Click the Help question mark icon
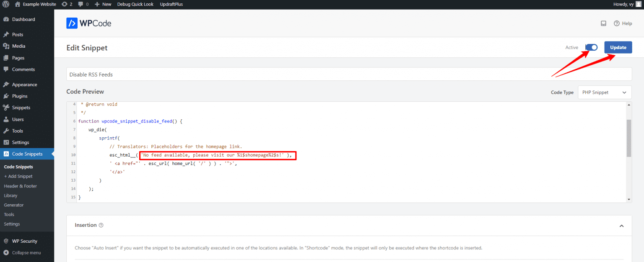The width and height of the screenshot is (644, 262). 616,23
